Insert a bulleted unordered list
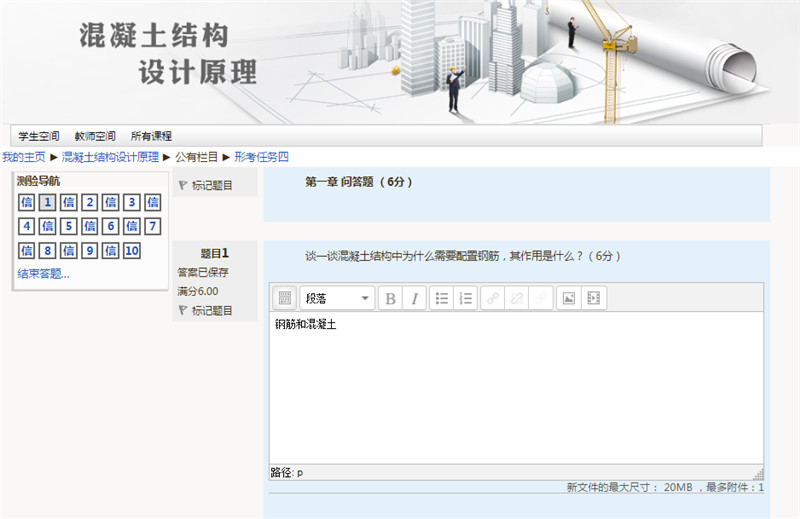Viewport: 800px width, 519px height. tap(442, 298)
